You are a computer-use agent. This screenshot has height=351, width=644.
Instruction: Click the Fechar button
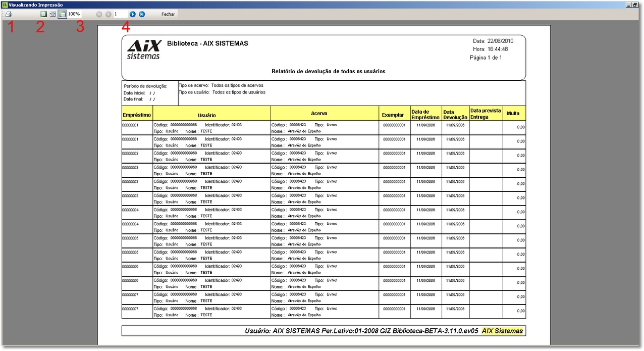tap(168, 14)
